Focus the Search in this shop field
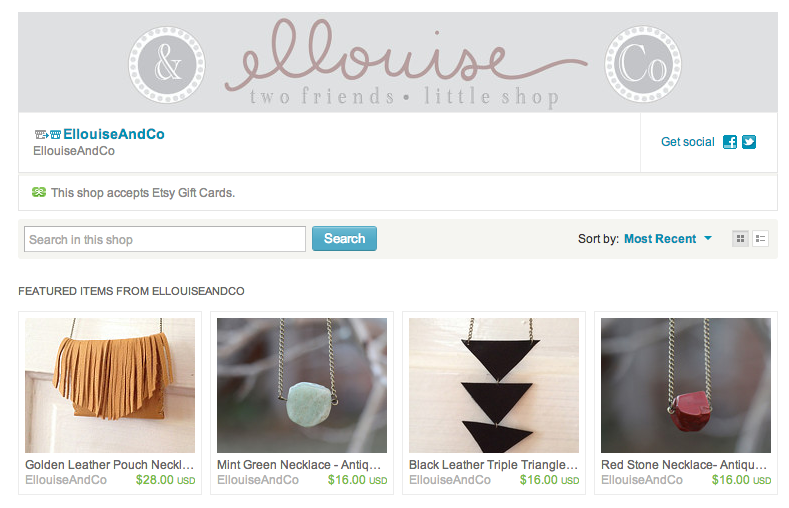 tap(165, 239)
